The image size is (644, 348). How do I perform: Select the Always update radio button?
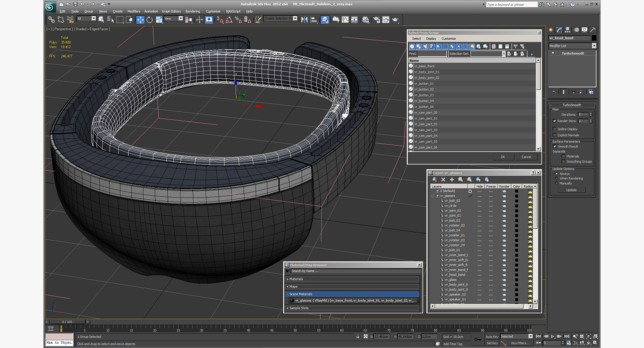point(556,174)
